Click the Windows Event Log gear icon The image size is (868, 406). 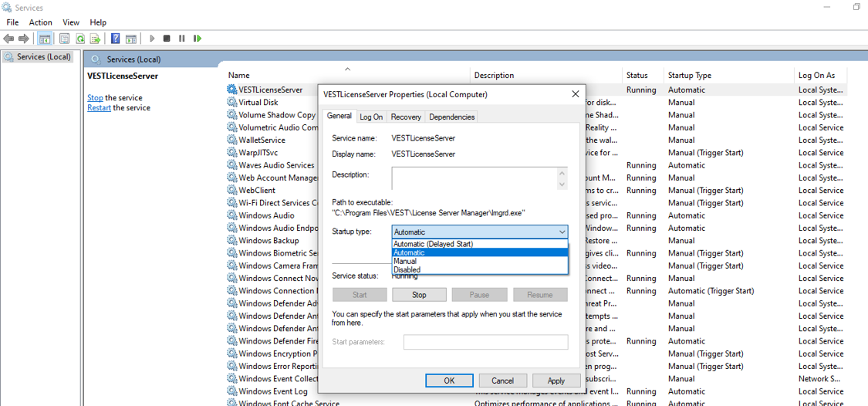point(232,391)
